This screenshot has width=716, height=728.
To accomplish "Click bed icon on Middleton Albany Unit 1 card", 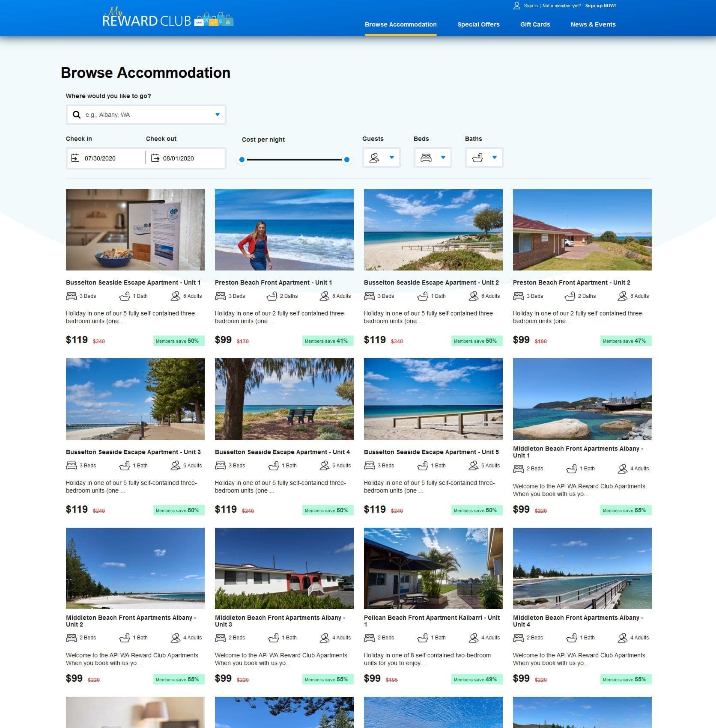I will [518, 469].
